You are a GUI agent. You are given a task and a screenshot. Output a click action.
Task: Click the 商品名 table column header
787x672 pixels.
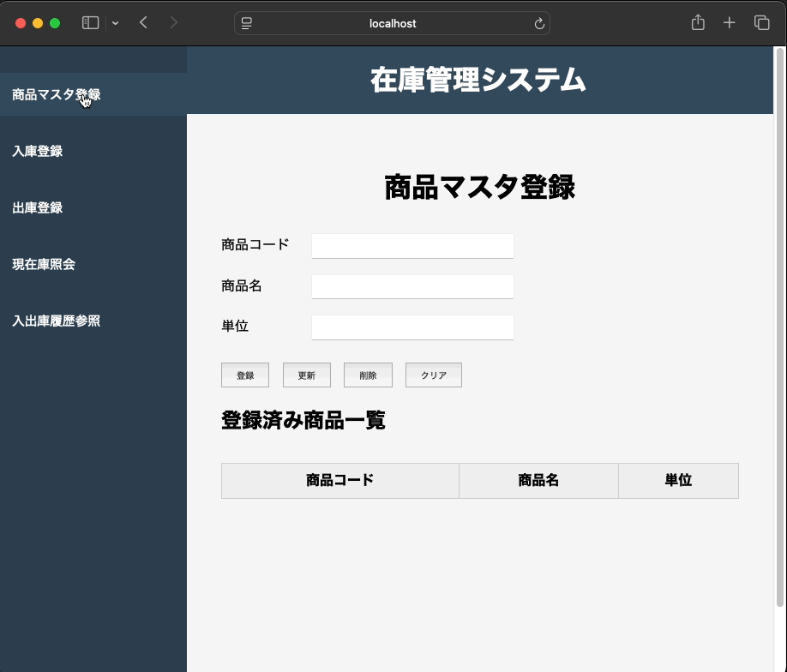coord(538,480)
